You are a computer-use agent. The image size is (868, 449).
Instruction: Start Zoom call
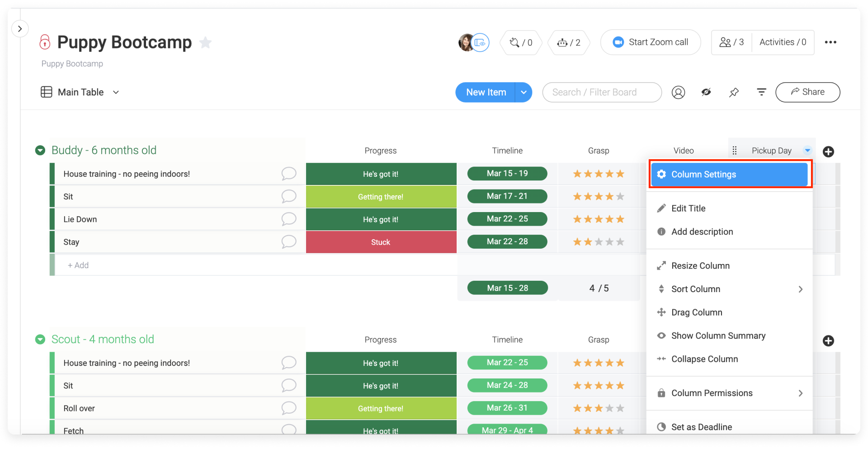(651, 42)
